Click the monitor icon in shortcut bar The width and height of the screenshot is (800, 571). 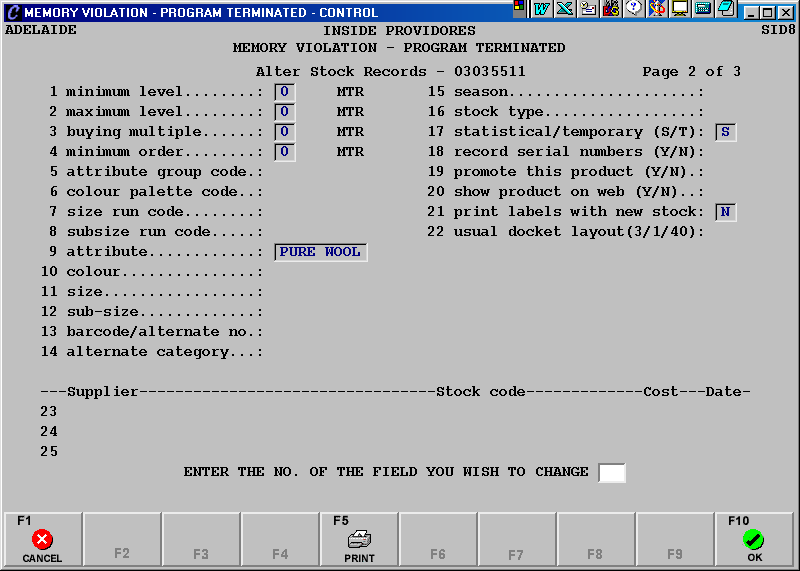[680, 9]
